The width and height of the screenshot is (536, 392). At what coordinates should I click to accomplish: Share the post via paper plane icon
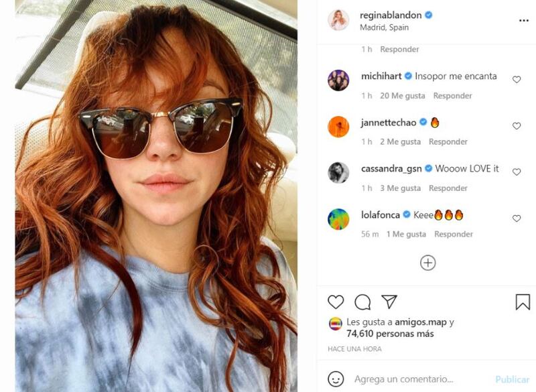pos(389,302)
